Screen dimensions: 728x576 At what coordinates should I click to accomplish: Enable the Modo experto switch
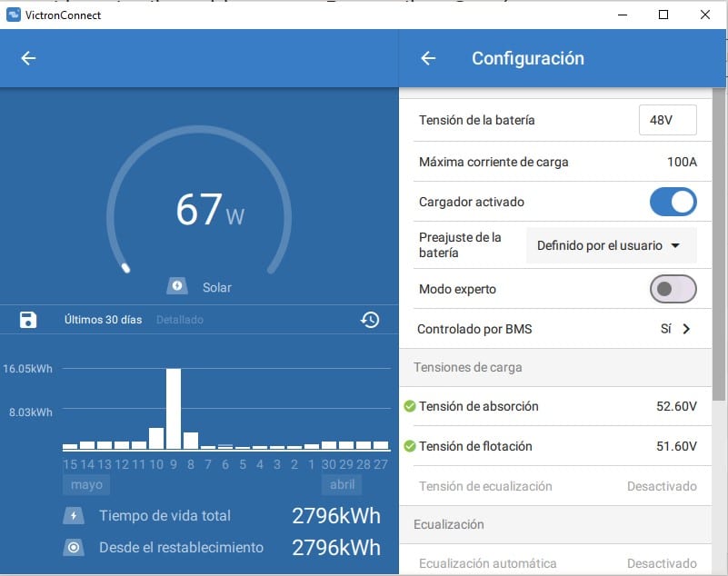click(x=673, y=289)
